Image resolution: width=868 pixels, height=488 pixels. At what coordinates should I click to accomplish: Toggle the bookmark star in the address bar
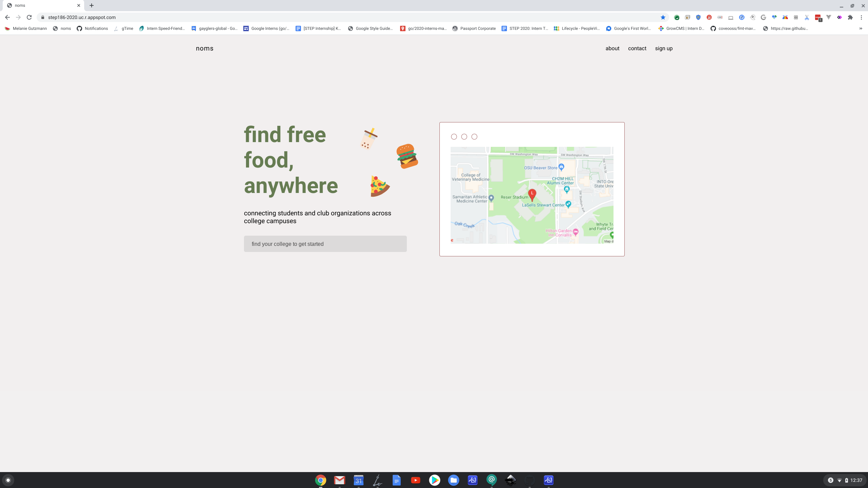point(663,17)
